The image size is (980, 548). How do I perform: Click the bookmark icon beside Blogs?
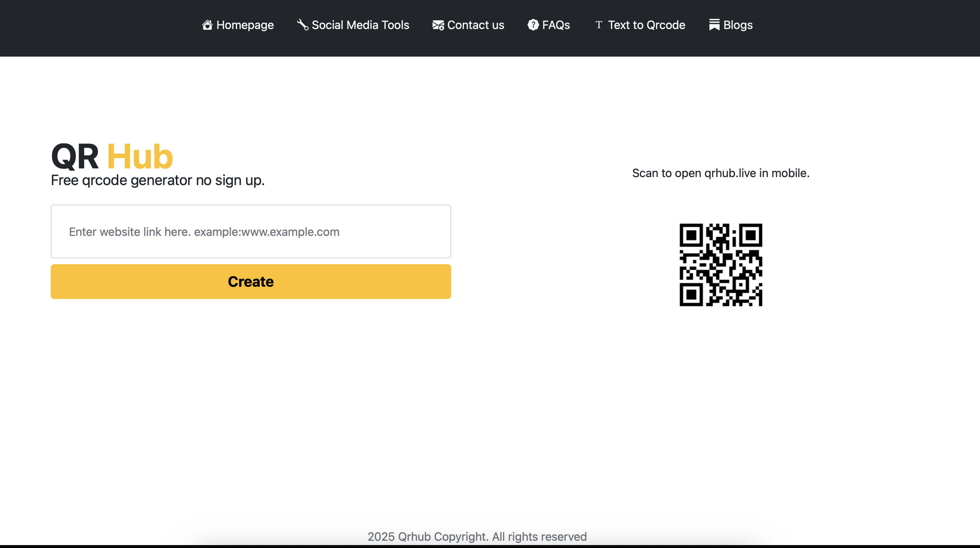click(x=714, y=25)
